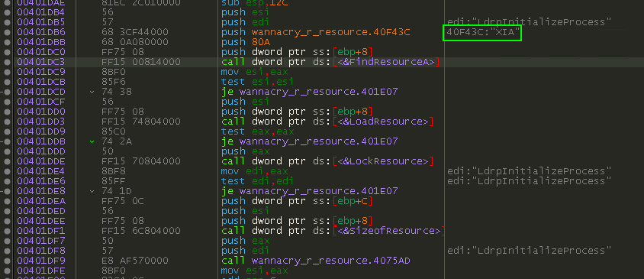Click instruction mov esi,eax at 00401DC9

(254, 72)
